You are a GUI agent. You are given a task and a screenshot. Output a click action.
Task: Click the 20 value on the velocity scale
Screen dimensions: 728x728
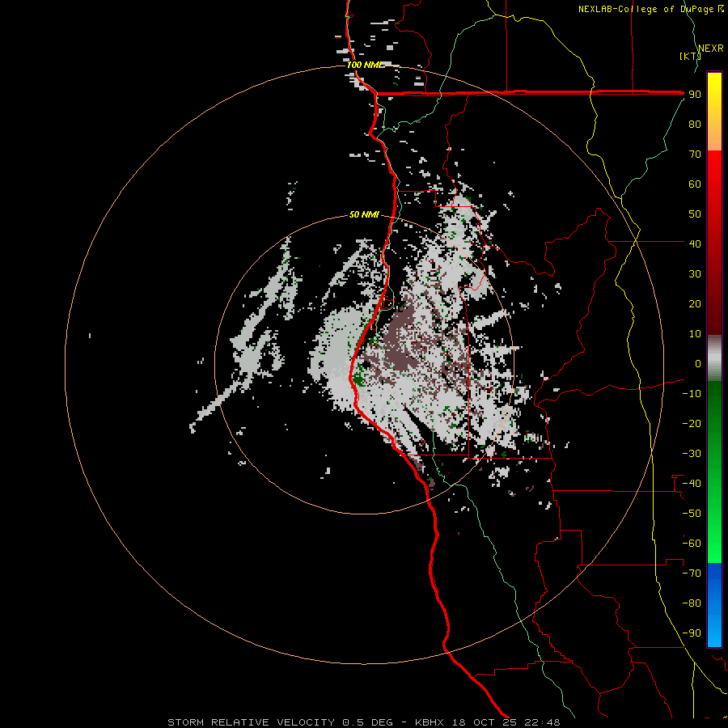pos(695,303)
